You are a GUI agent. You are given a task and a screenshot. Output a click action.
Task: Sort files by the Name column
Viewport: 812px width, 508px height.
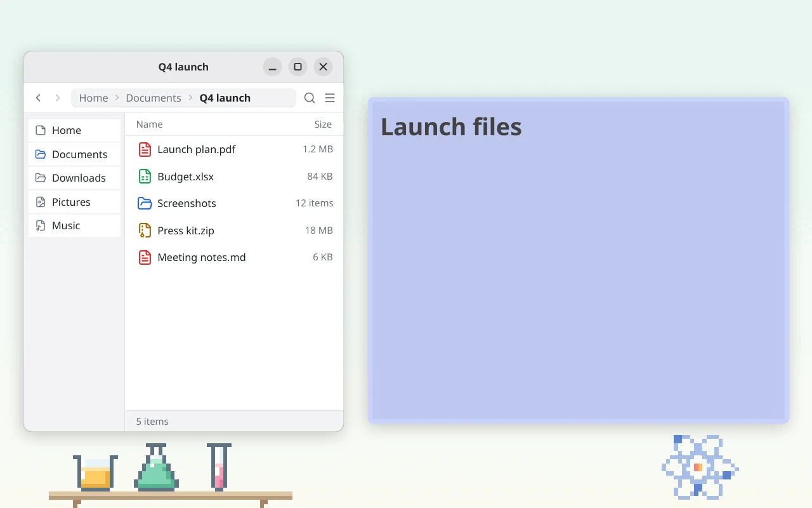(x=150, y=124)
